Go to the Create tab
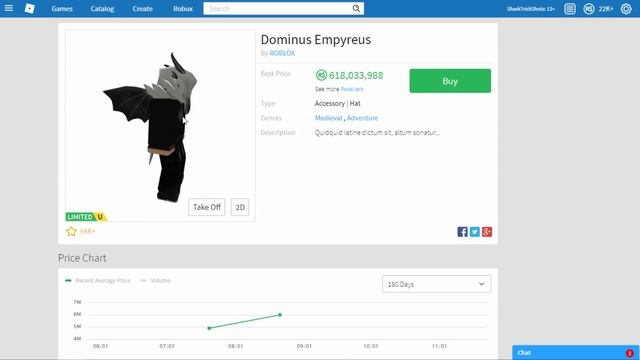 [142, 9]
